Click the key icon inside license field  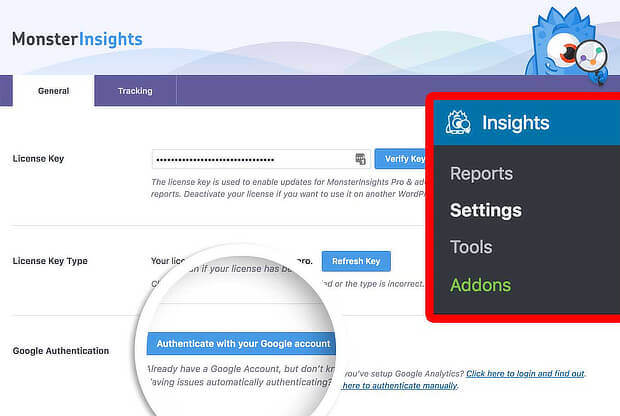[x=360, y=159]
